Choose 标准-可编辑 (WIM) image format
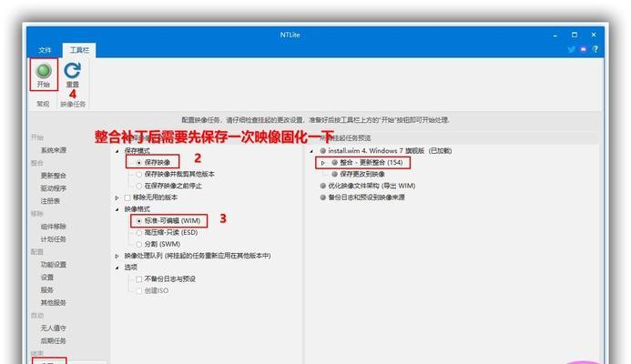 pyautogui.click(x=138, y=221)
